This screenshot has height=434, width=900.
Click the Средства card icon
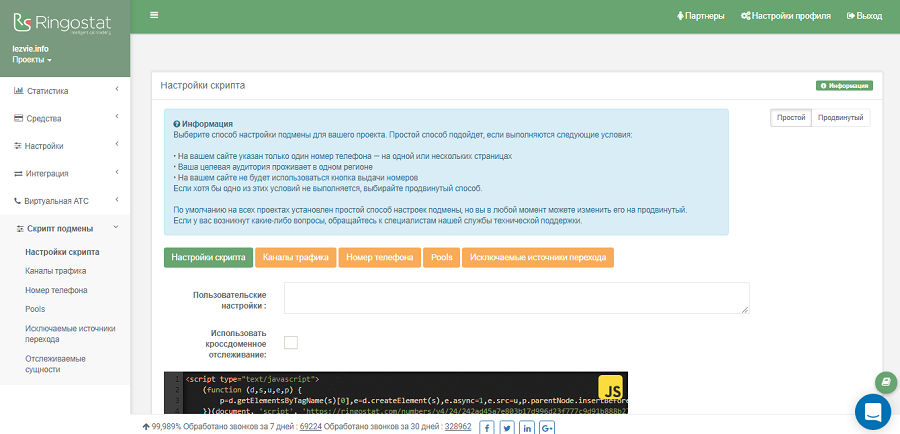pyautogui.click(x=18, y=118)
